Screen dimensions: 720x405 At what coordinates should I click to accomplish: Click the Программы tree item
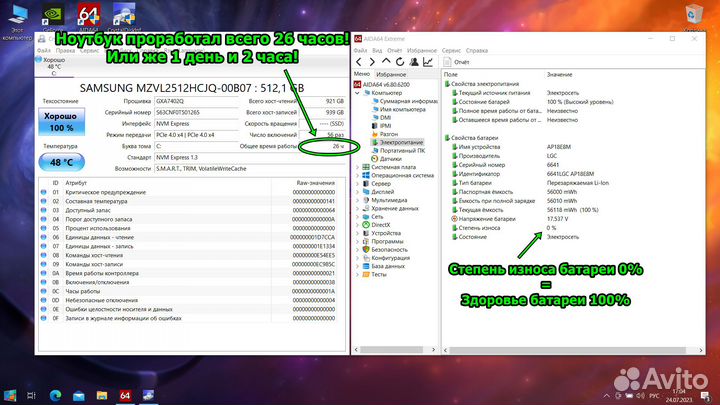click(383, 242)
